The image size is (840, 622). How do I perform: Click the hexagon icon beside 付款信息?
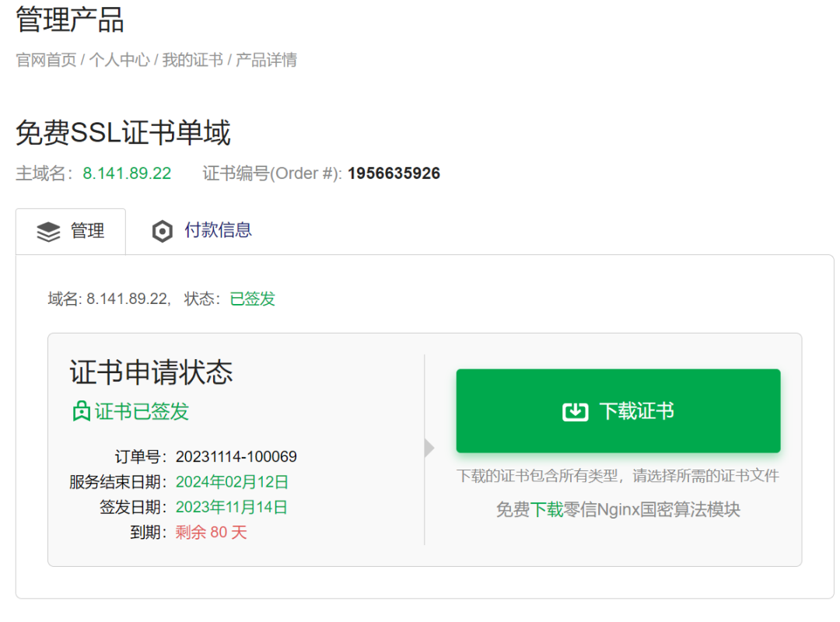pos(163,232)
